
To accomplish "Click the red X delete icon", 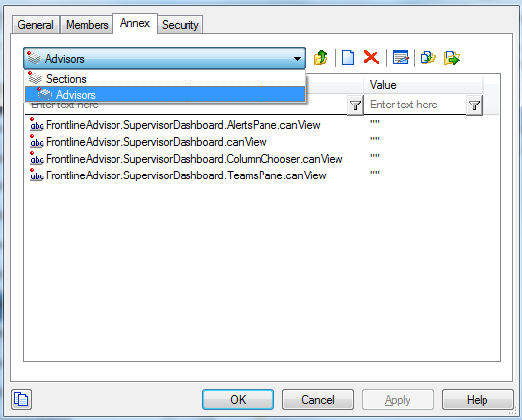I will tap(371, 57).
